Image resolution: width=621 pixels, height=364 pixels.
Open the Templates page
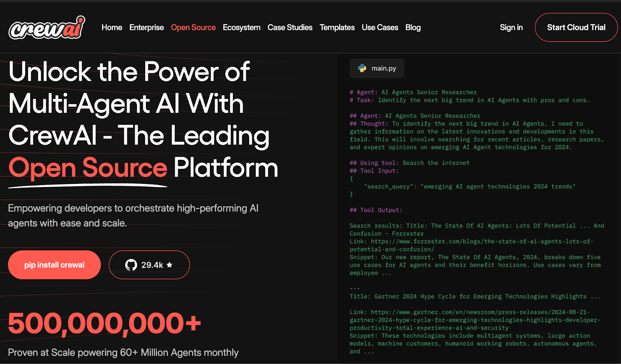(337, 28)
